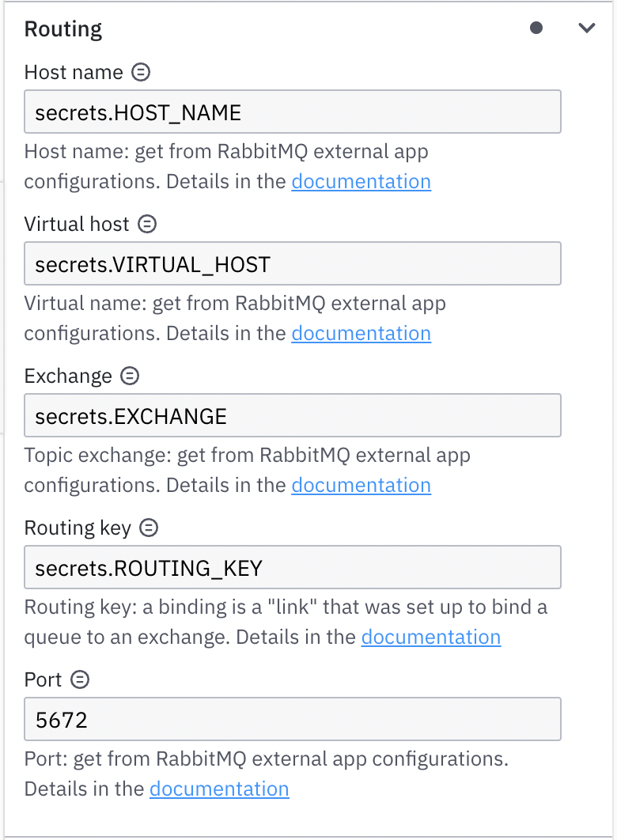The width and height of the screenshot is (617, 840).
Task: Select the secrets.HOST_NAME input field
Action: tap(292, 112)
